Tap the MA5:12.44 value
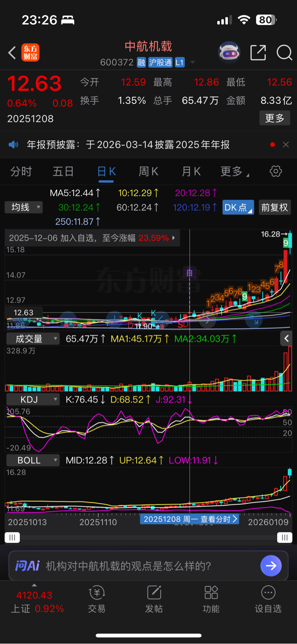 [75, 193]
